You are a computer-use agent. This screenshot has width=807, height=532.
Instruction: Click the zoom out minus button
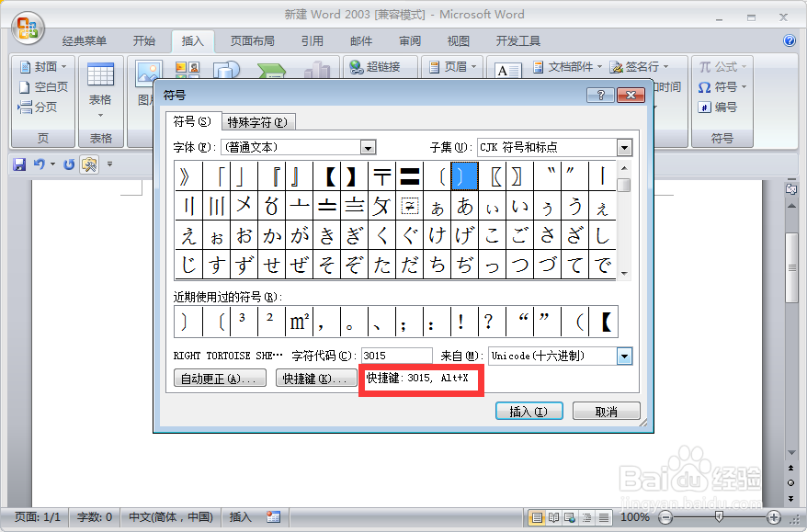click(665, 517)
